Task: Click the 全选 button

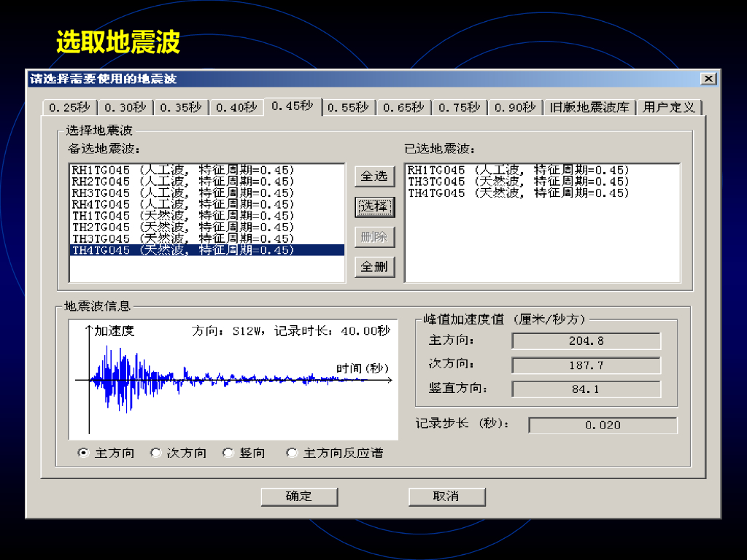Action: click(x=374, y=176)
